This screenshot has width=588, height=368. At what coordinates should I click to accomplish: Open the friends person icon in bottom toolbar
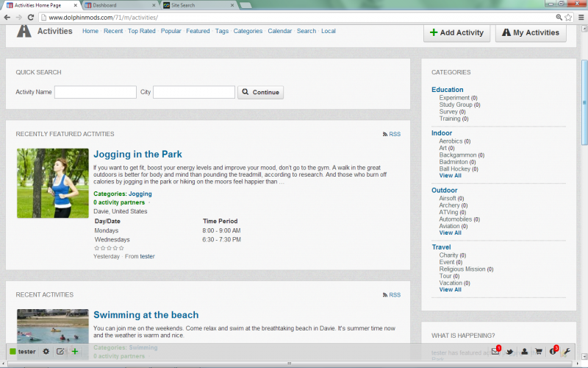point(524,352)
